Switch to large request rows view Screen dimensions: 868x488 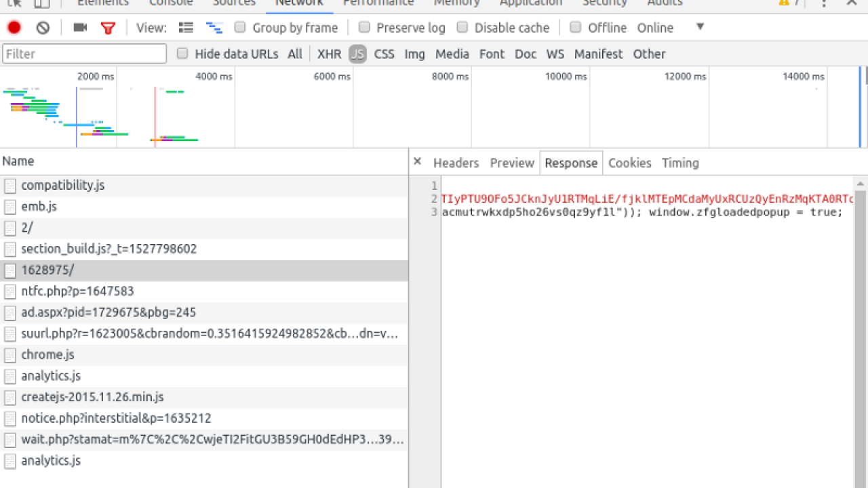pos(186,28)
